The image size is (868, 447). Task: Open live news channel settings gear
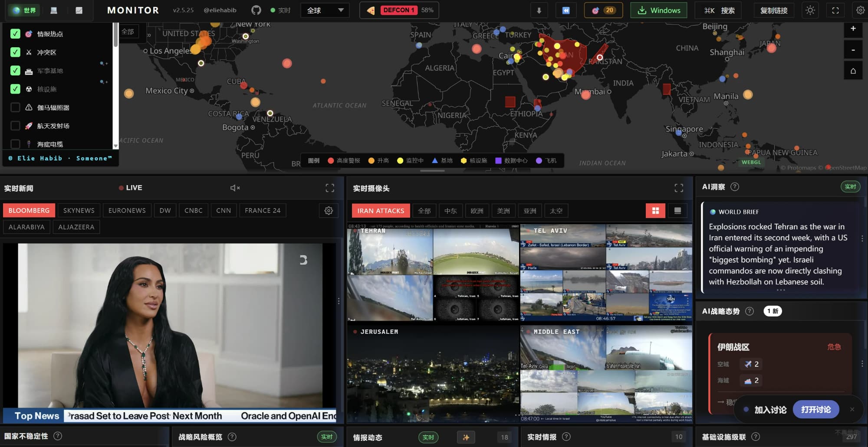tap(329, 211)
